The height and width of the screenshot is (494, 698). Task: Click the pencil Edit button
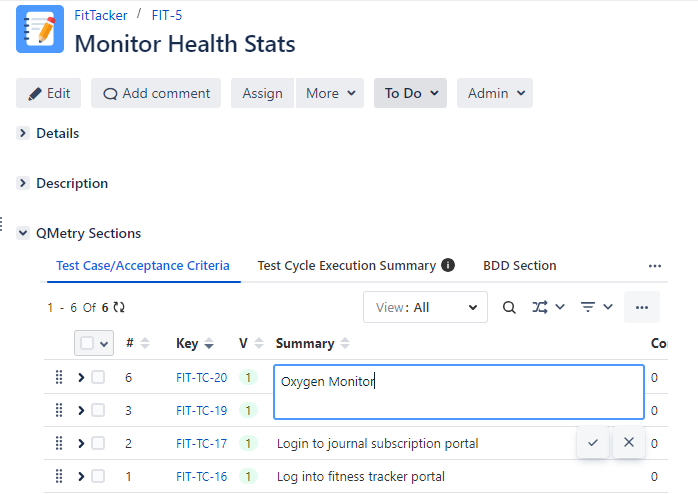(49, 93)
